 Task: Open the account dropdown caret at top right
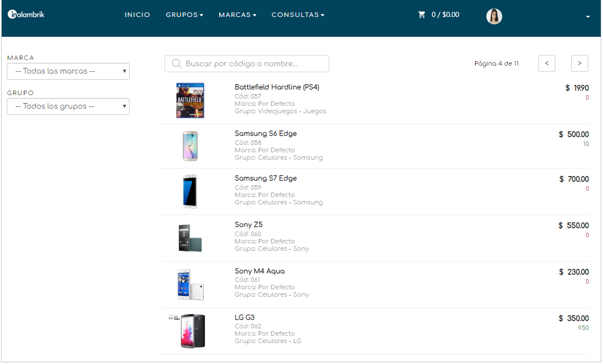pos(588,16)
